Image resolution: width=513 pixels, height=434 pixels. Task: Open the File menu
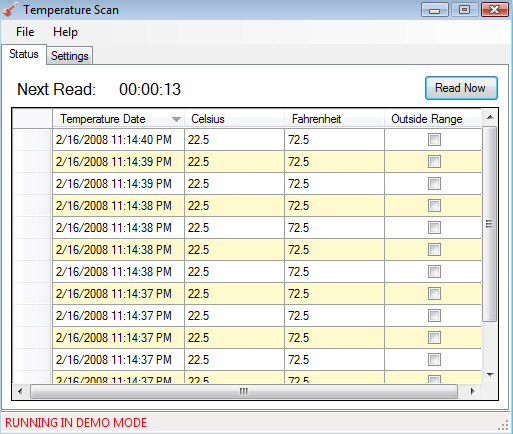(x=25, y=32)
